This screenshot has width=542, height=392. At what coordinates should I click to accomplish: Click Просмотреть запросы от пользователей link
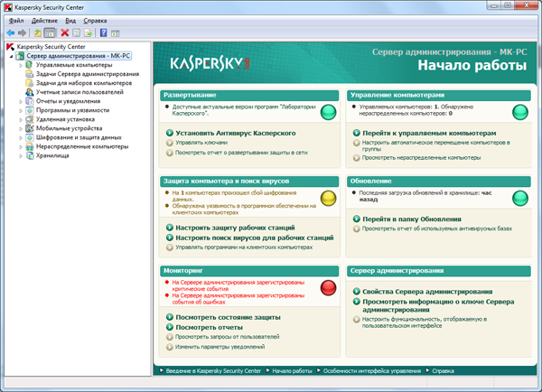[227, 337]
